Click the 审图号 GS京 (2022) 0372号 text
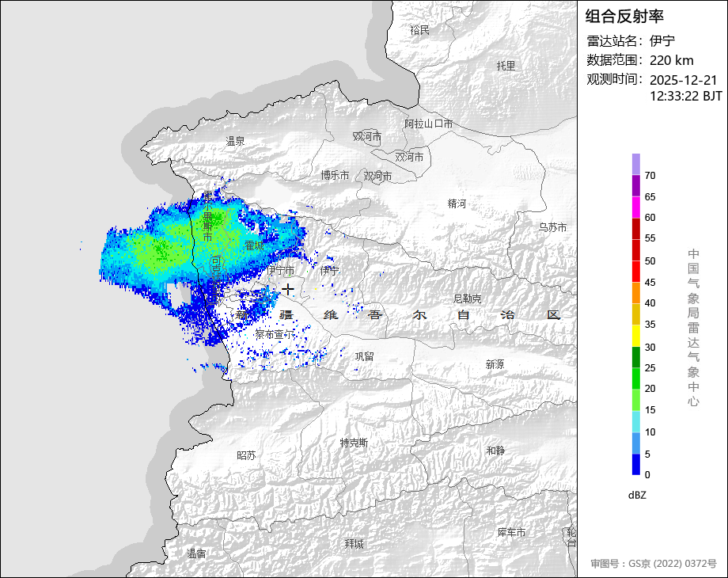The width and height of the screenshot is (728, 578). click(654, 564)
